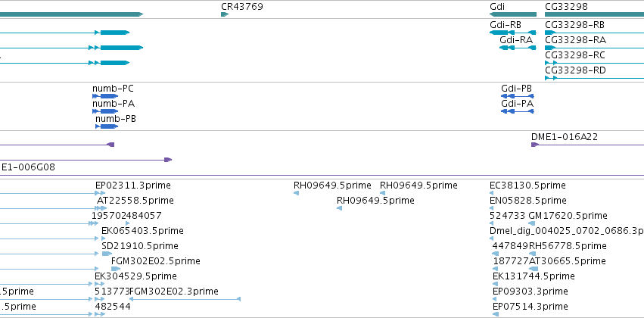Select the CG33298-RD transcript feature
Image resolution: width=644 pixels, height=318 pixels.
(x=594, y=78)
